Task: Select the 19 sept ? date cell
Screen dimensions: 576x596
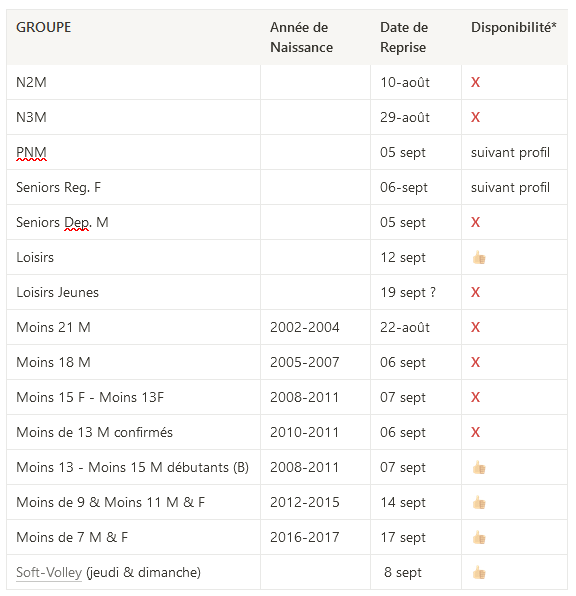Action: tap(408, 292)
